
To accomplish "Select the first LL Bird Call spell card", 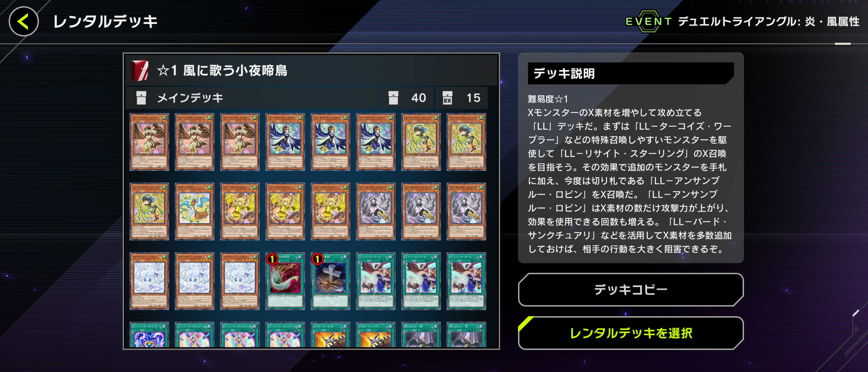I will pyautogui.click(x=375, y=281).
